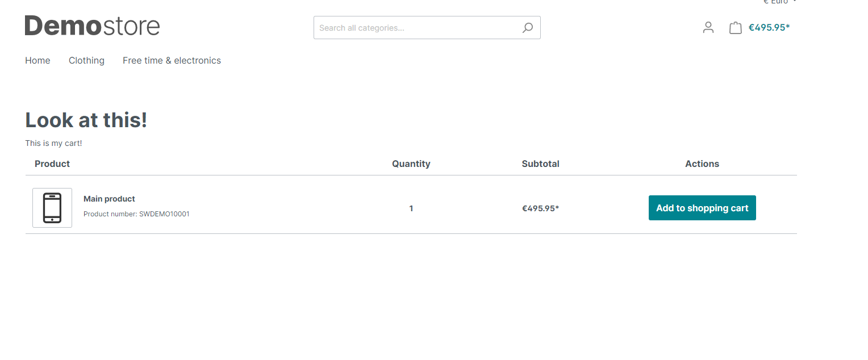Click in the Search all categories field
The image size is (868, 360).
(418, 28)
